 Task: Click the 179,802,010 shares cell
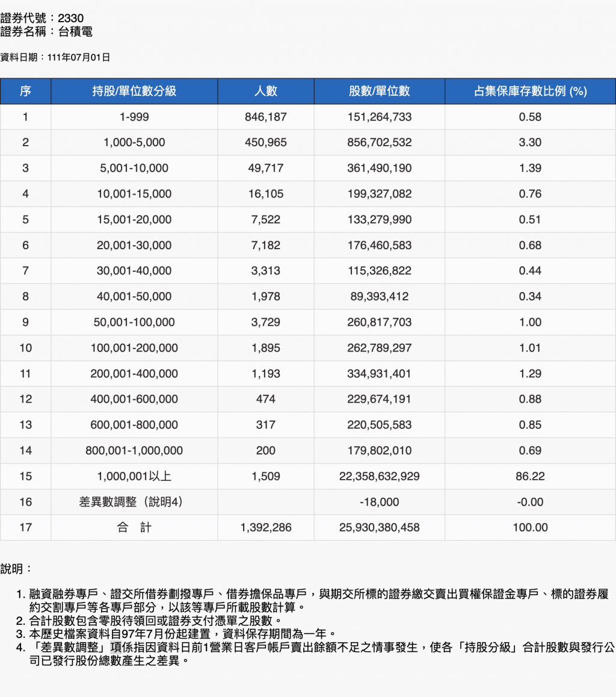coord(379,451)
